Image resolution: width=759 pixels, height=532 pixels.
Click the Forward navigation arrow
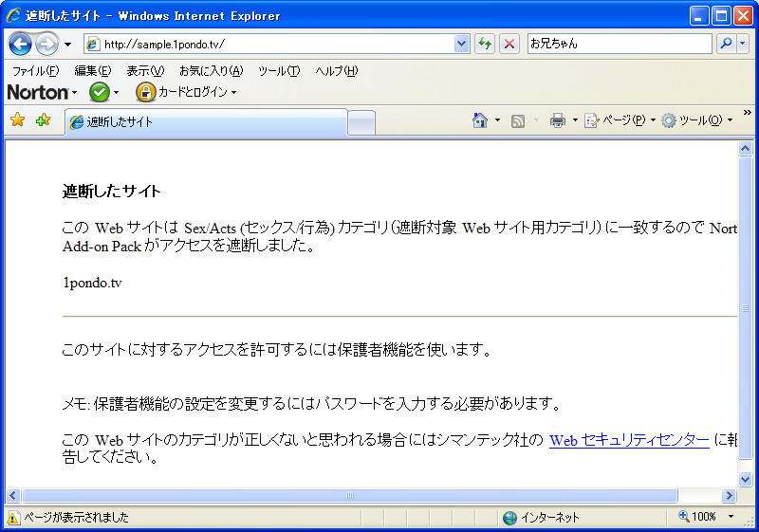[x=46, y=44]
